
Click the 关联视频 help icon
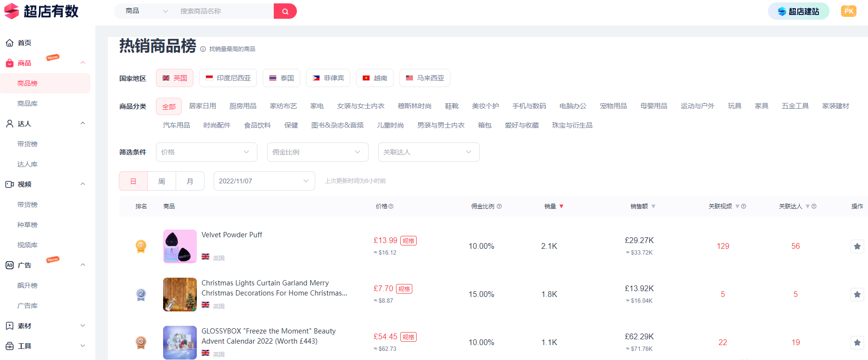click(x=744, y=206)
